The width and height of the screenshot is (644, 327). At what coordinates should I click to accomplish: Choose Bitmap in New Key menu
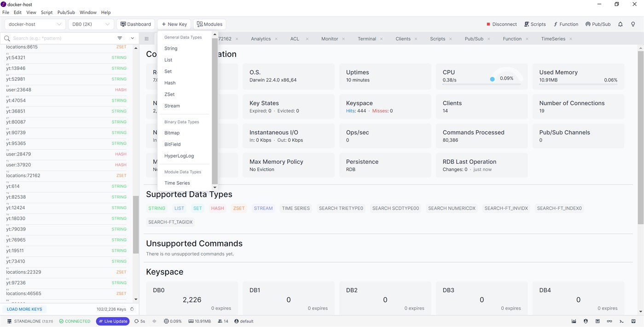(172, 133)
